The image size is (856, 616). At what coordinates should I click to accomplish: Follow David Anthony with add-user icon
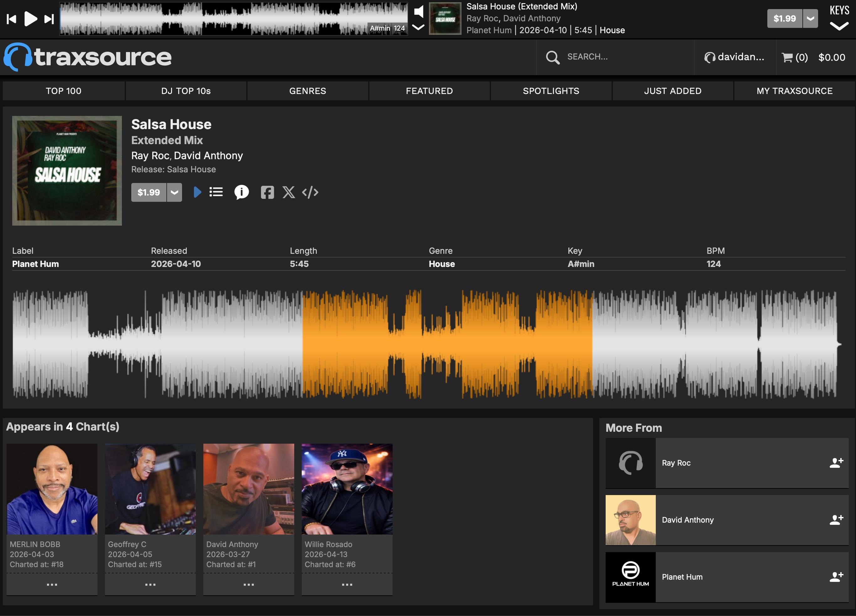[836, 520]
